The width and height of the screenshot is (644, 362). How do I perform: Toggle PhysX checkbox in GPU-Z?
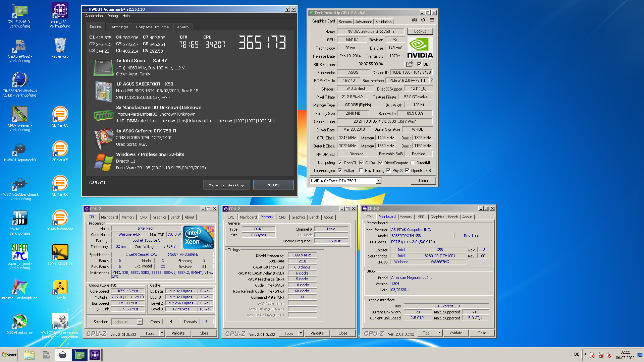click(388, 171)
